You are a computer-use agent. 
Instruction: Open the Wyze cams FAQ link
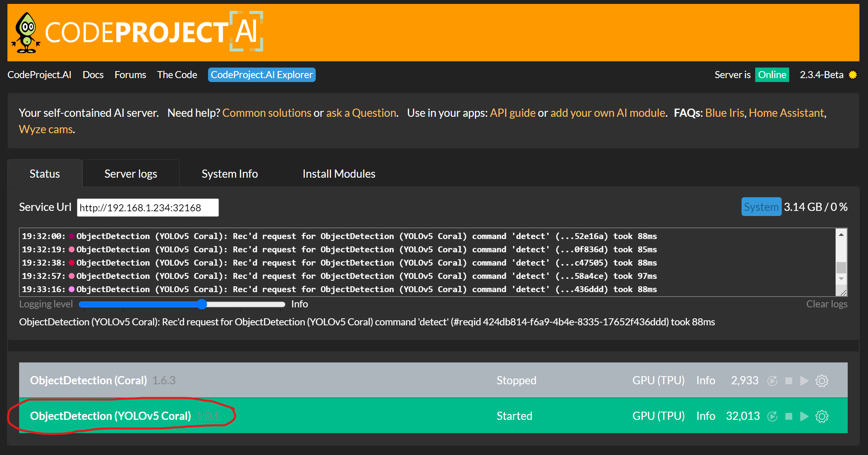tap(46, 129)
